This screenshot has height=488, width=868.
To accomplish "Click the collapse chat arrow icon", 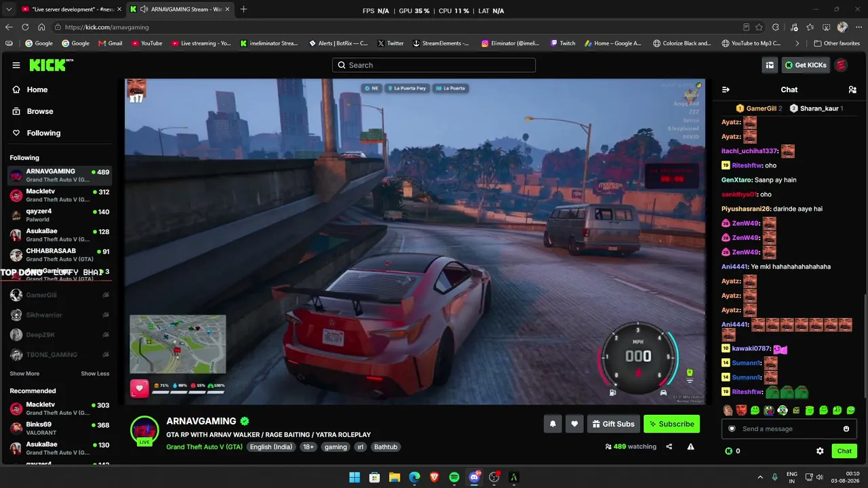I will (726, 89).
